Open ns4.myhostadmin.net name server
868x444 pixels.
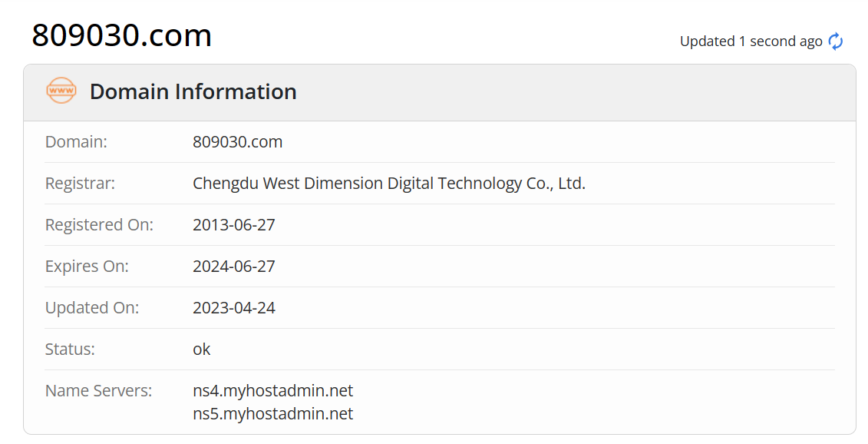tap(273, 390)
